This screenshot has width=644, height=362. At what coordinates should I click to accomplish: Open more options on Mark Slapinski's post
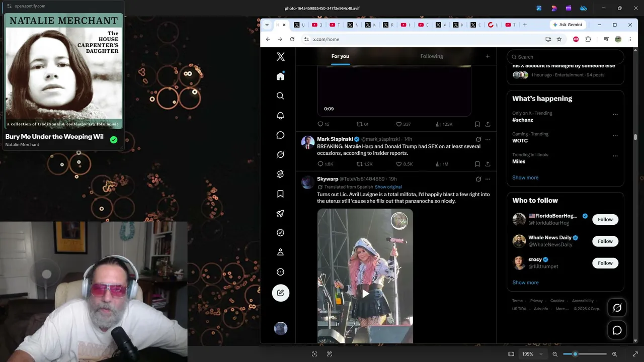pos(488,139)
